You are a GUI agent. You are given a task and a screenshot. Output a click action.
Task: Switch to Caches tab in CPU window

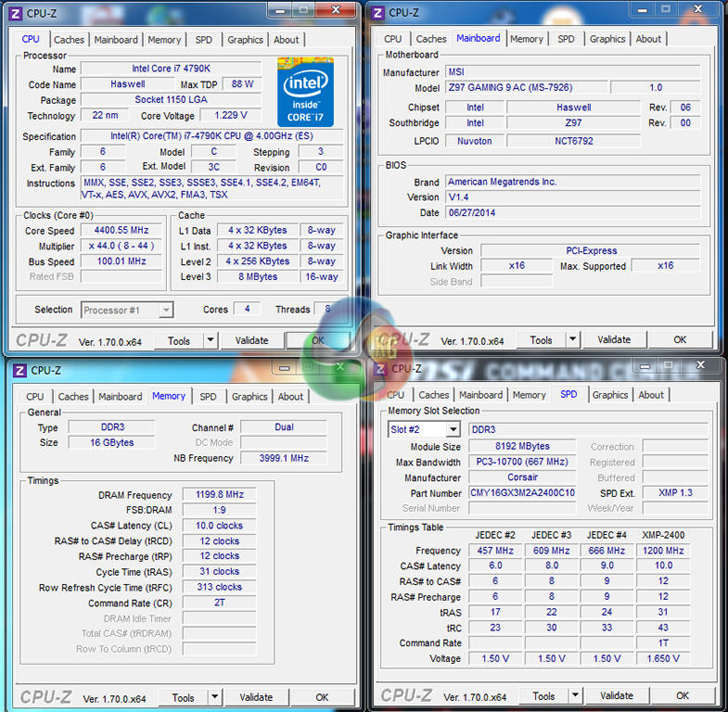pyautogui.click(x=69, y=40)
